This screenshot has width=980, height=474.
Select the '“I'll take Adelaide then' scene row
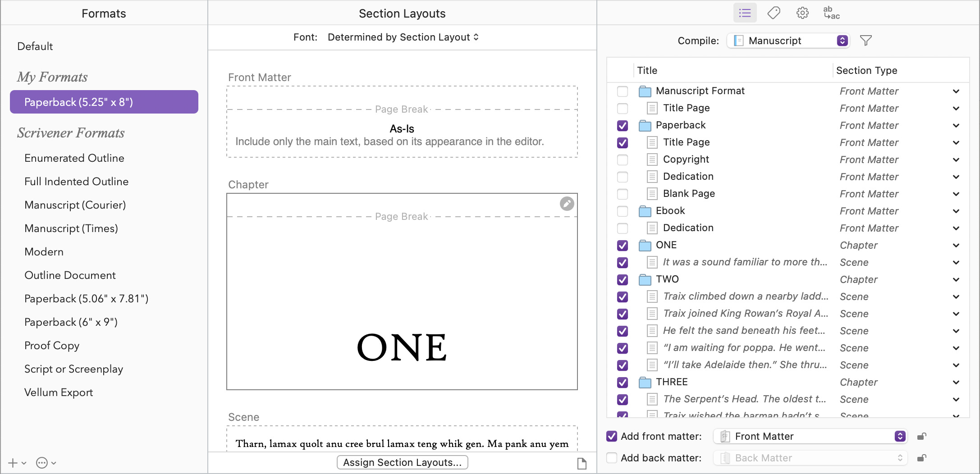pyautogui.click(x=788, y=365)
